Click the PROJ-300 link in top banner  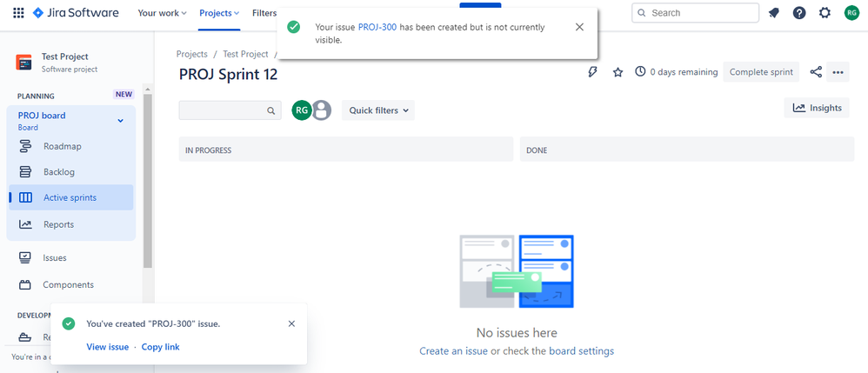377,27
